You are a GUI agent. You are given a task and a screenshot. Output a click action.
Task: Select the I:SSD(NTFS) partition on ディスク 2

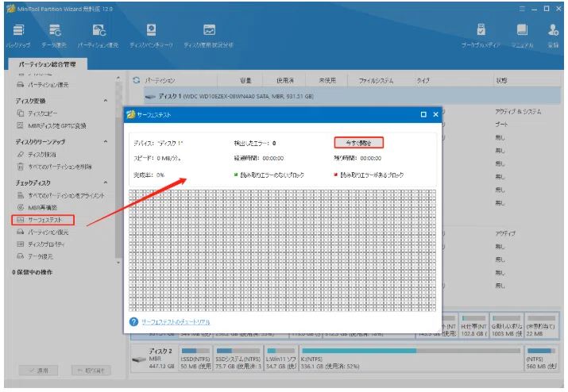coord(195,359)
